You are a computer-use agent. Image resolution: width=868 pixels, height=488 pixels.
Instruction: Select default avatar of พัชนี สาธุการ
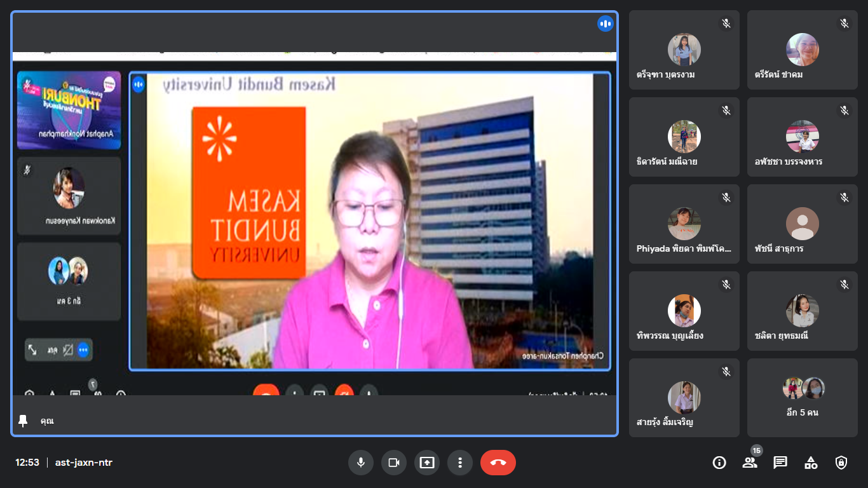(803, 224)
